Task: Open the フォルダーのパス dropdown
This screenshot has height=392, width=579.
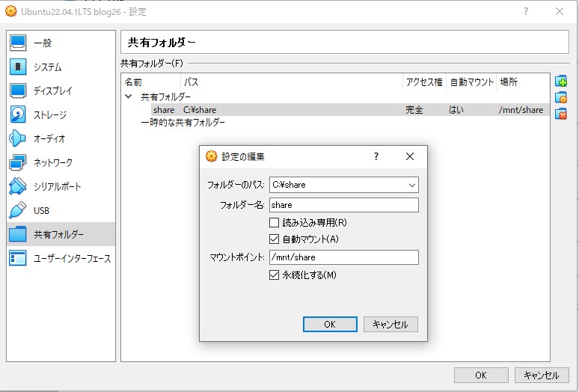Action: point(411,185)
